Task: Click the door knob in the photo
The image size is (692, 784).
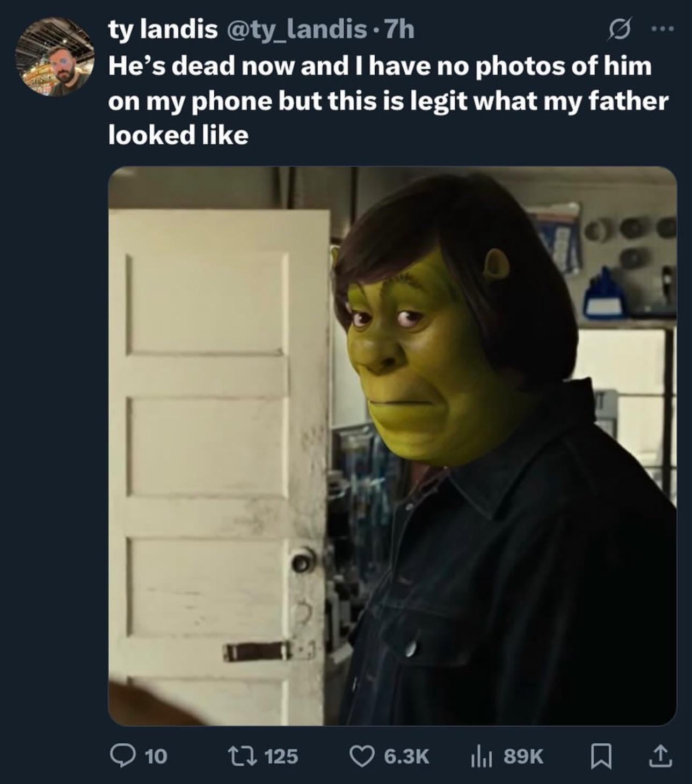Action: [303, 561]
